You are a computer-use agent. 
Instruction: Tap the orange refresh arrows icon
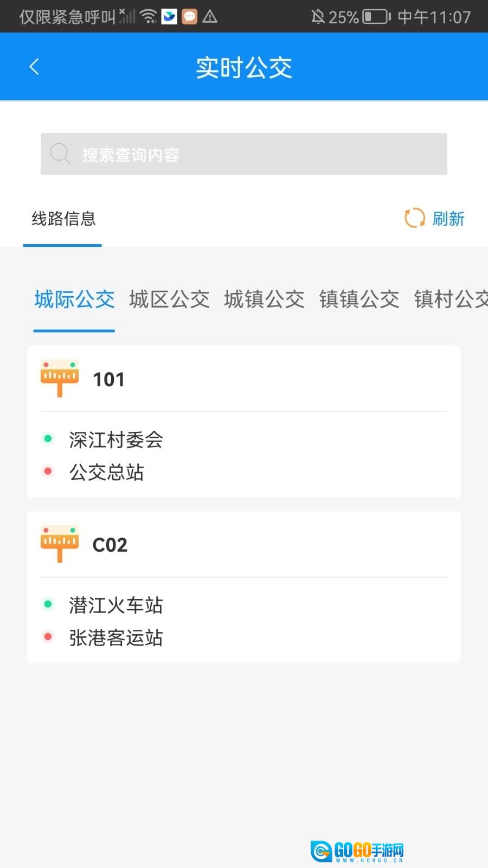pos(415,218)
